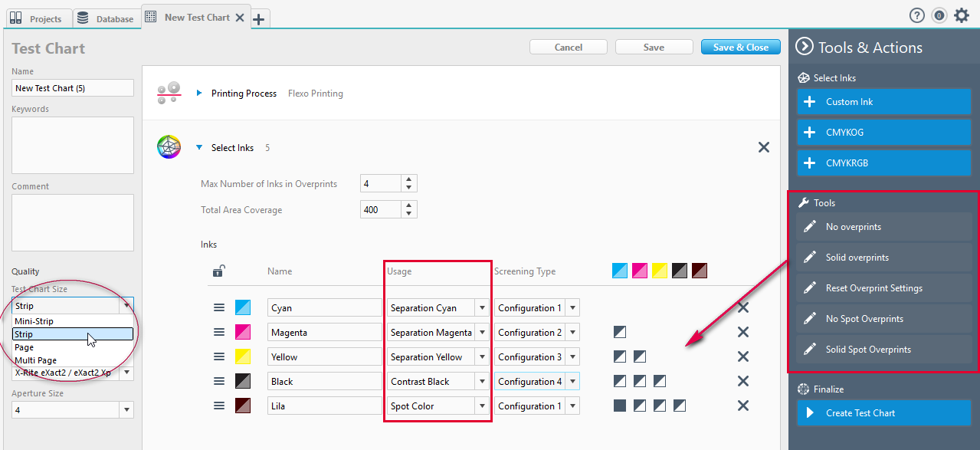Screen dimensions: 980x450
Task: Click the Save button
Action: click(x=654, y=47)
